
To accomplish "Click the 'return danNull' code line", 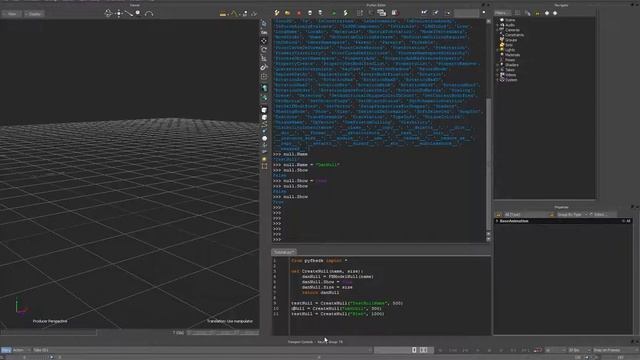I will tap(320, 292).
